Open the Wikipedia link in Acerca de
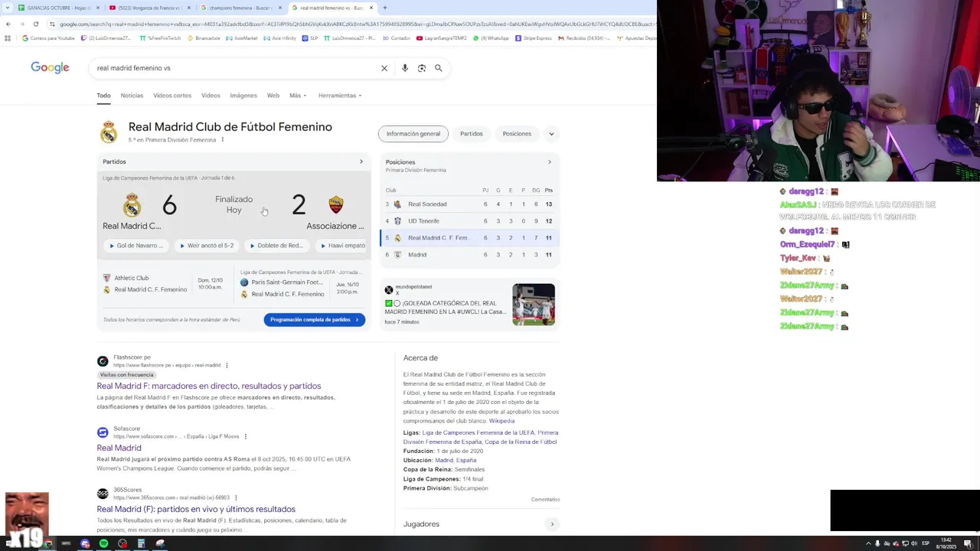 501,421
